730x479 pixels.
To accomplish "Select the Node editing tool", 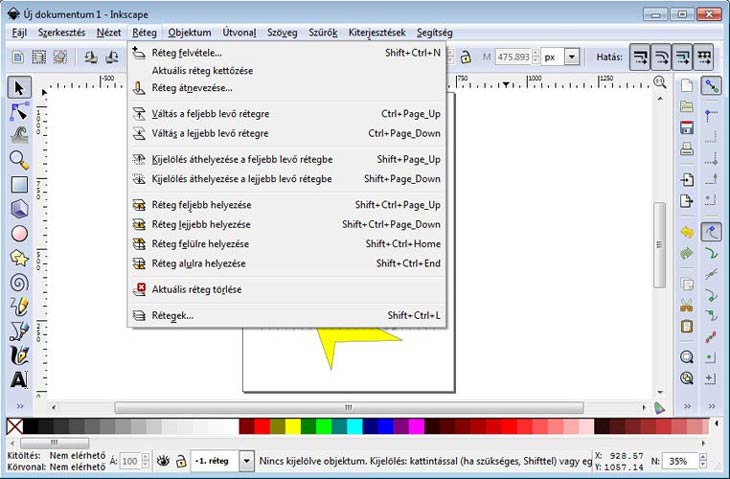I will coord(19,111).
